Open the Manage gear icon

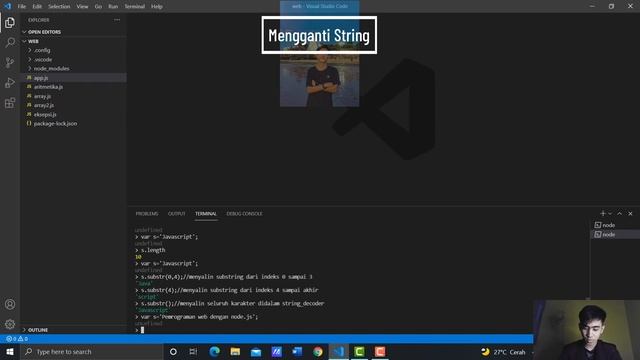coord(10,324)
